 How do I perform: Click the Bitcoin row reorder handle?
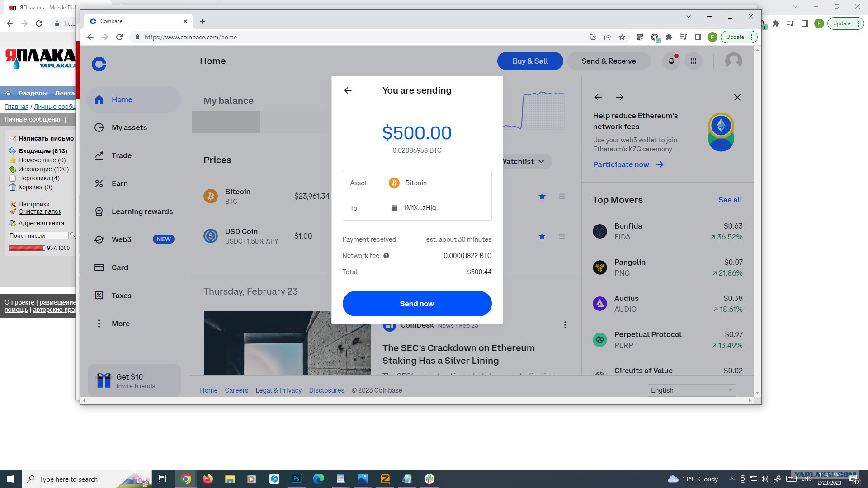click(x=561, y=196)
